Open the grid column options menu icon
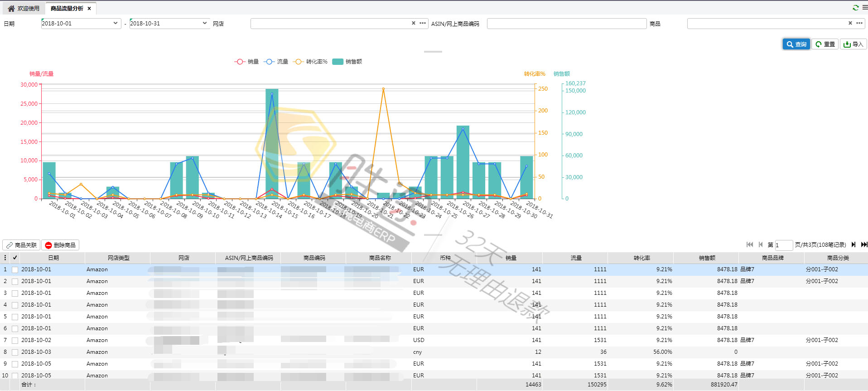 (x=5, y=258)
